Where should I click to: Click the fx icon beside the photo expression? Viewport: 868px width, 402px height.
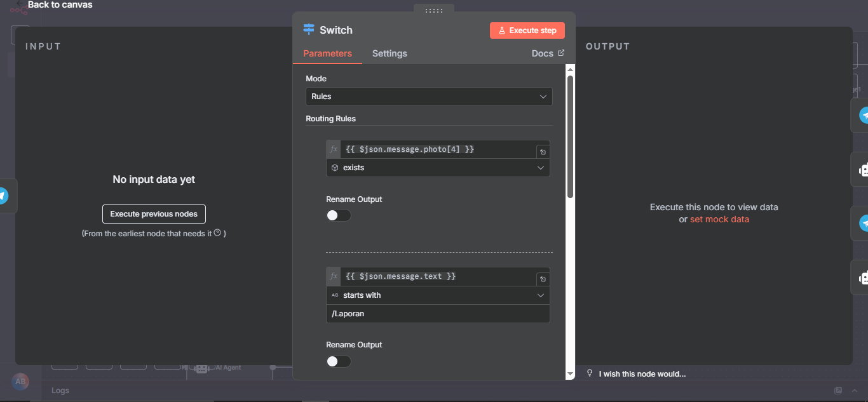(334, 149)
